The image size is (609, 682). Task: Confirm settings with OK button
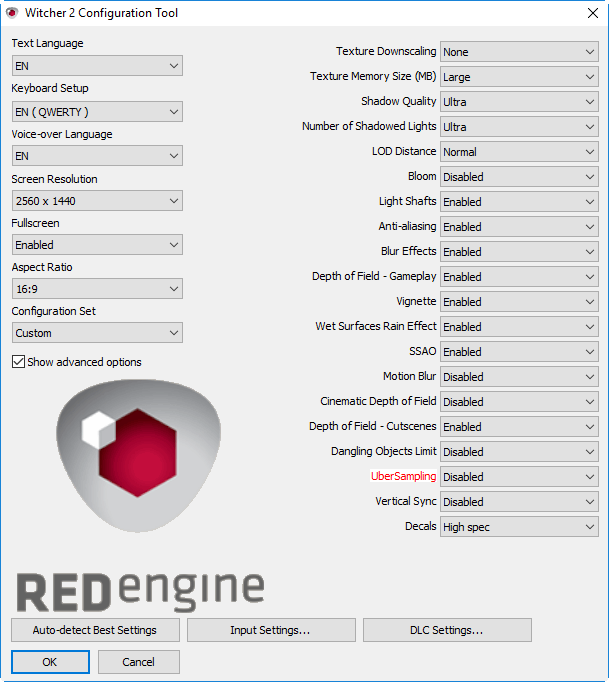click(50, 662)
